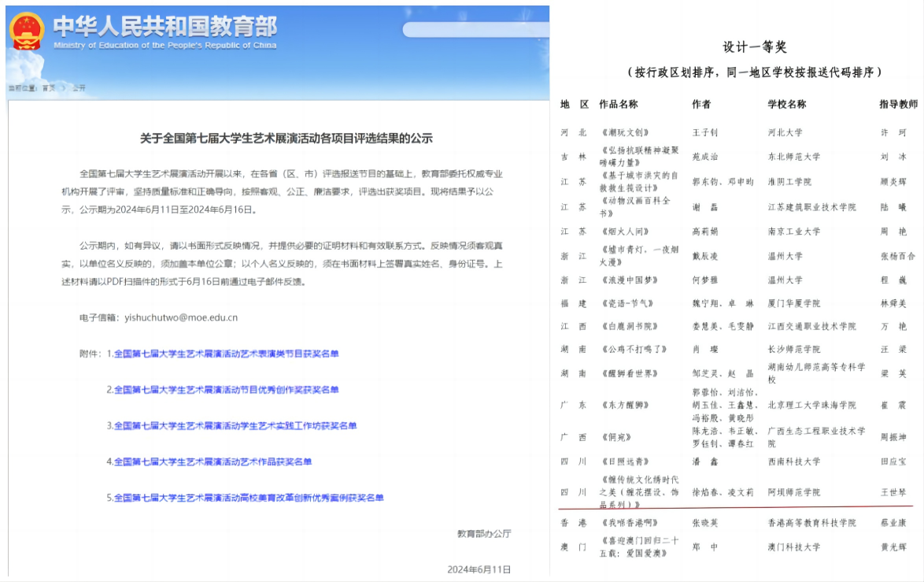Click the email address yishuchutwo@moe.edu.cn

click(180, 317)
